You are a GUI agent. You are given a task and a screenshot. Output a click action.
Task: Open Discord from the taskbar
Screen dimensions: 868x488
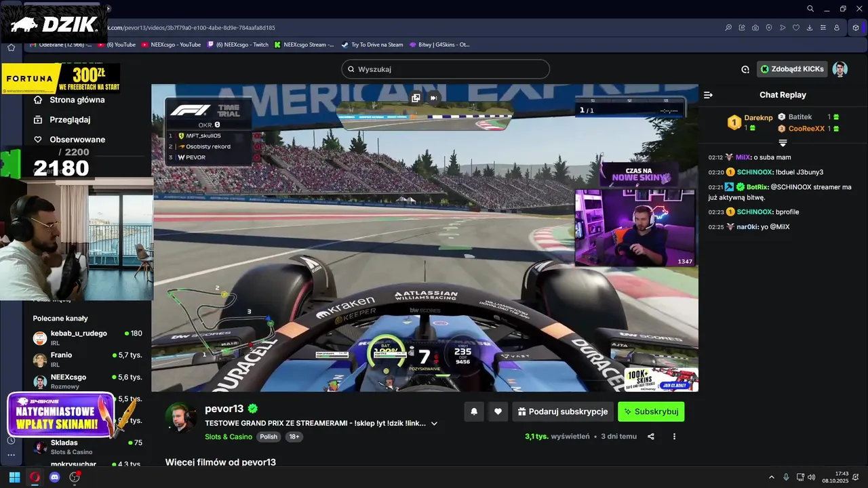54,477
